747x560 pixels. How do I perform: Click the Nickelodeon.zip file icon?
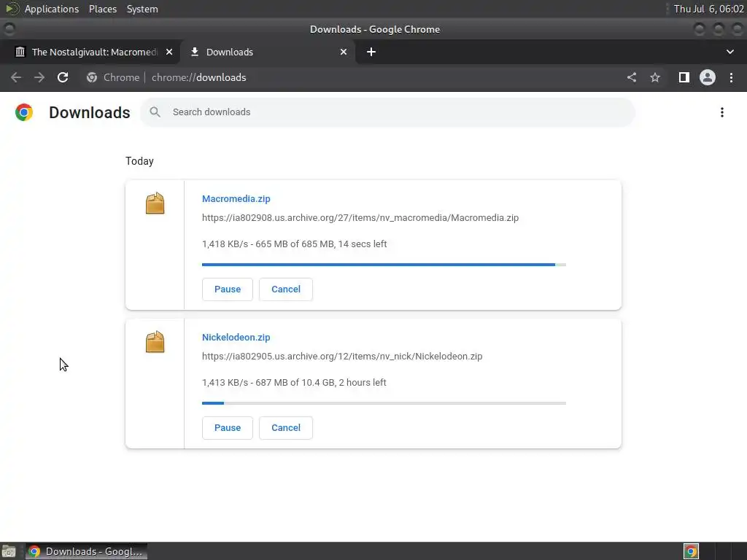pos(155,342)
